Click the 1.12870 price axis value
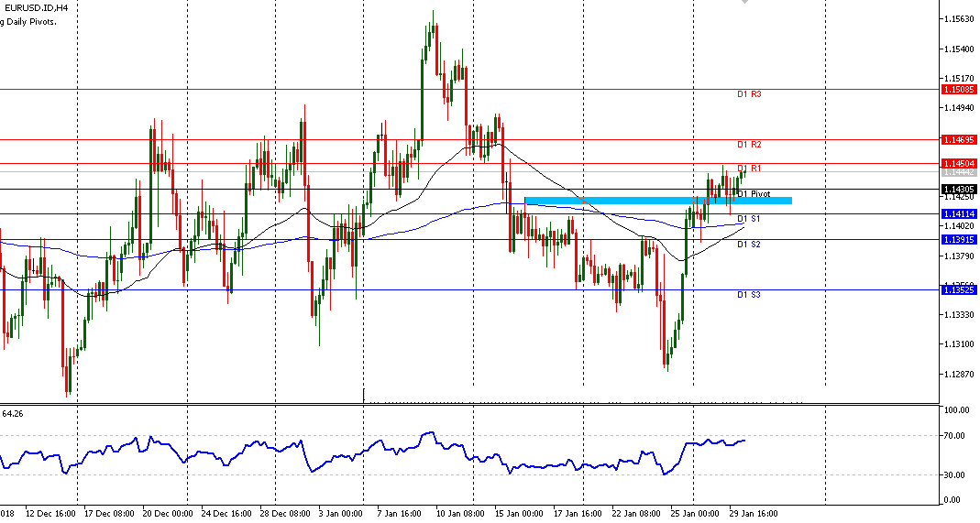The height and width of the screenshot is (523, 980). click(960, 374)
